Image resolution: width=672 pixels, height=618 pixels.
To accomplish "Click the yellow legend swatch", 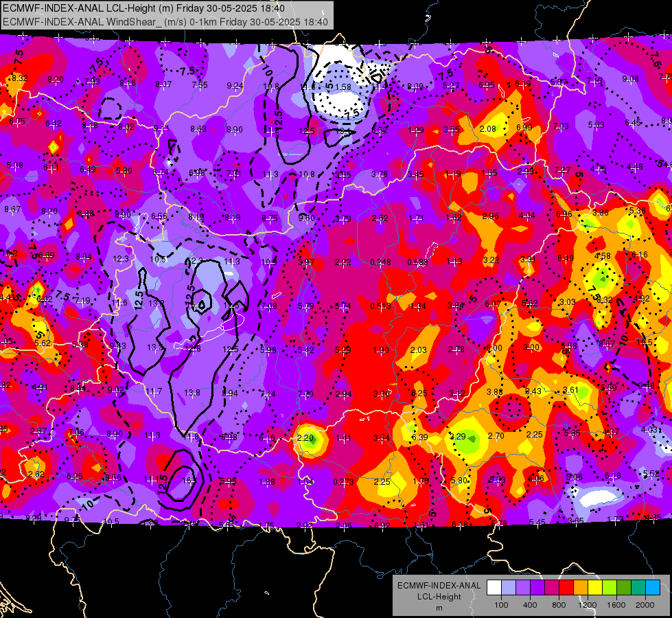I will pos(595,588).
